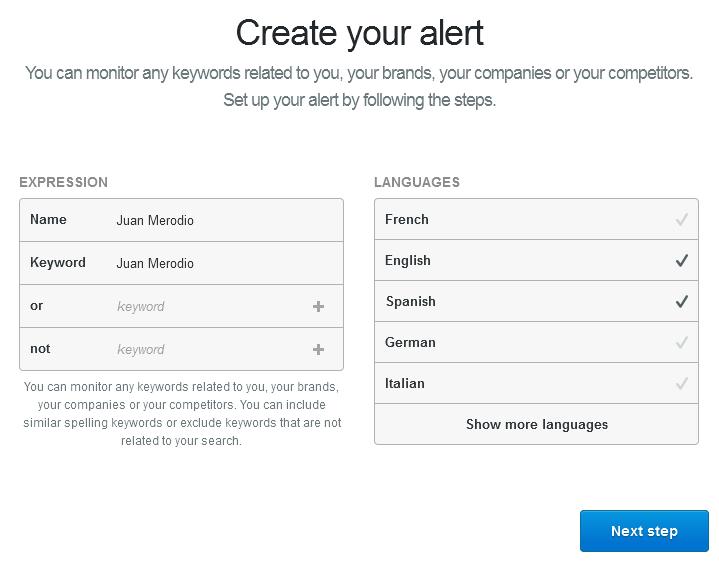Click the English language row label
Screen dimensions: 719x580
(x=408, y=260)
